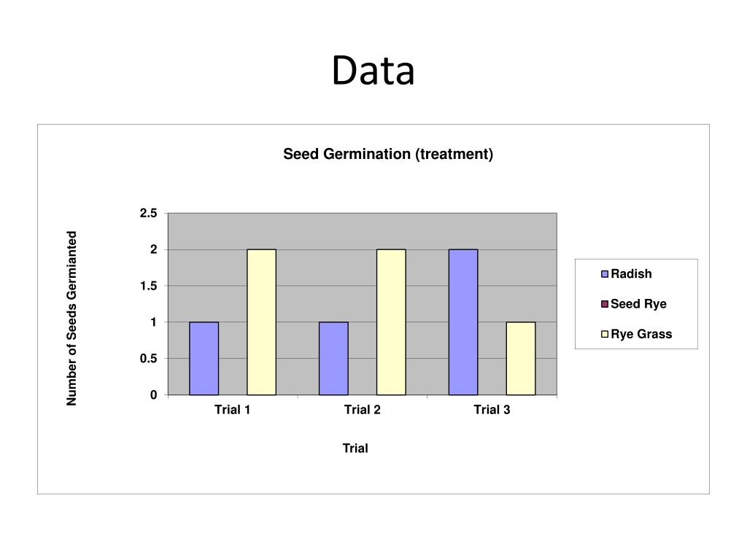Click the Trial 3 Radish bar

tap(463, 322)
